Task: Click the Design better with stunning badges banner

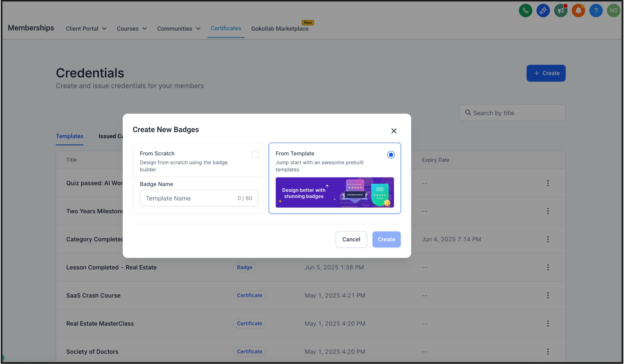Action: [335, 192]
